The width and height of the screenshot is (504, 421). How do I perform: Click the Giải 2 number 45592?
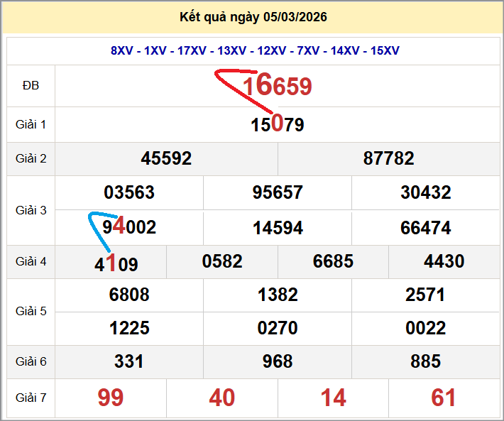[x=166, y=158]
